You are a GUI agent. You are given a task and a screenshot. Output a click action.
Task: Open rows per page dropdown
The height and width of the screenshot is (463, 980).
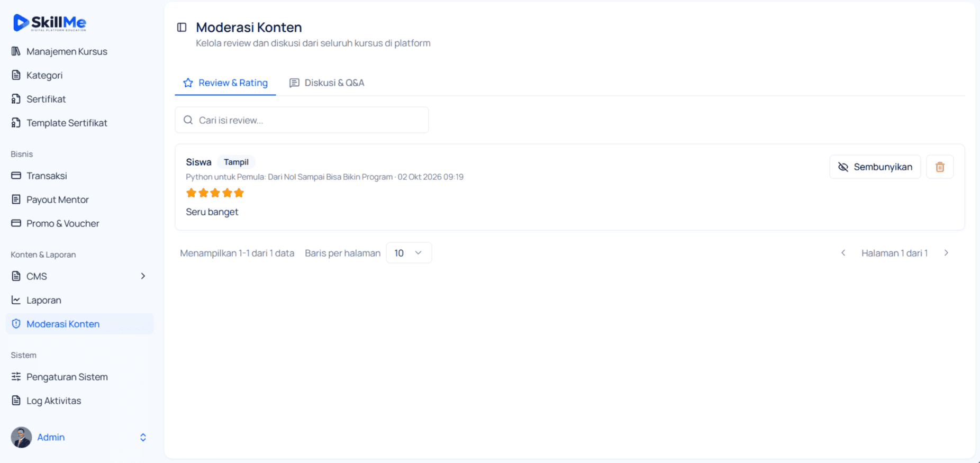(409, 253)
